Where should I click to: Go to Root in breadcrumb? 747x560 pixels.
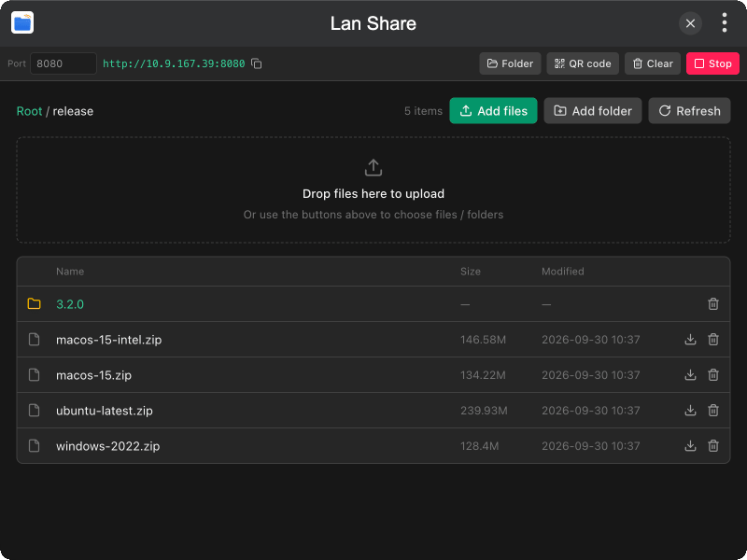pos(30,111)
